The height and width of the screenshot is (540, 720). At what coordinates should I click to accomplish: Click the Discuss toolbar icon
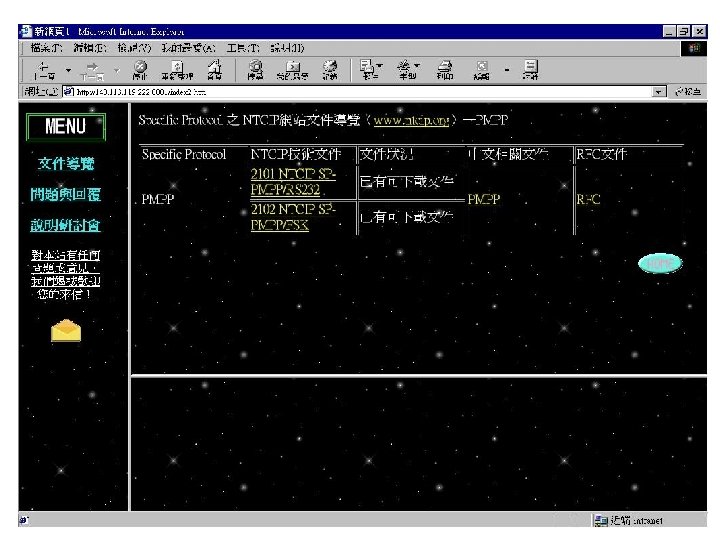(530, 70)
